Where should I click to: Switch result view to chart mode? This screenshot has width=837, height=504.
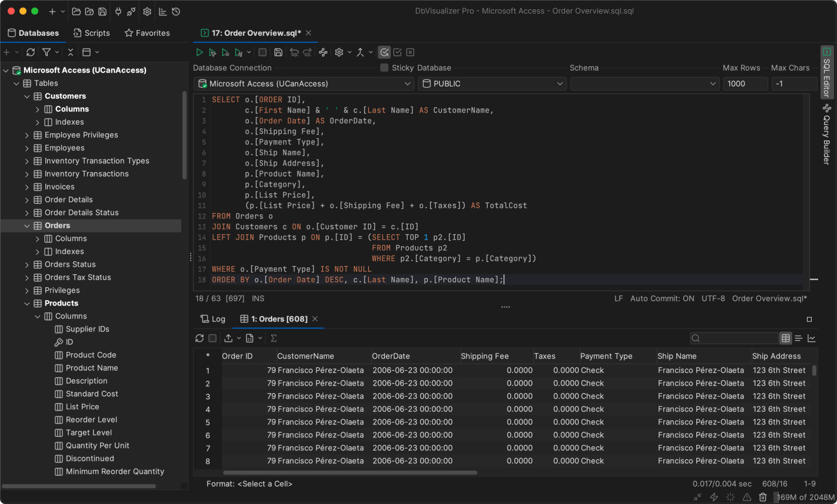pos(812,338)
